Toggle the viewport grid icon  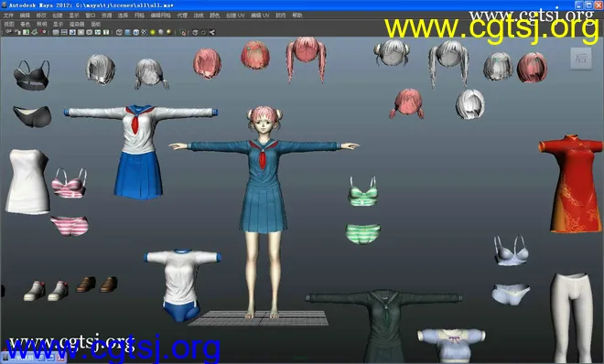(56, 32)
